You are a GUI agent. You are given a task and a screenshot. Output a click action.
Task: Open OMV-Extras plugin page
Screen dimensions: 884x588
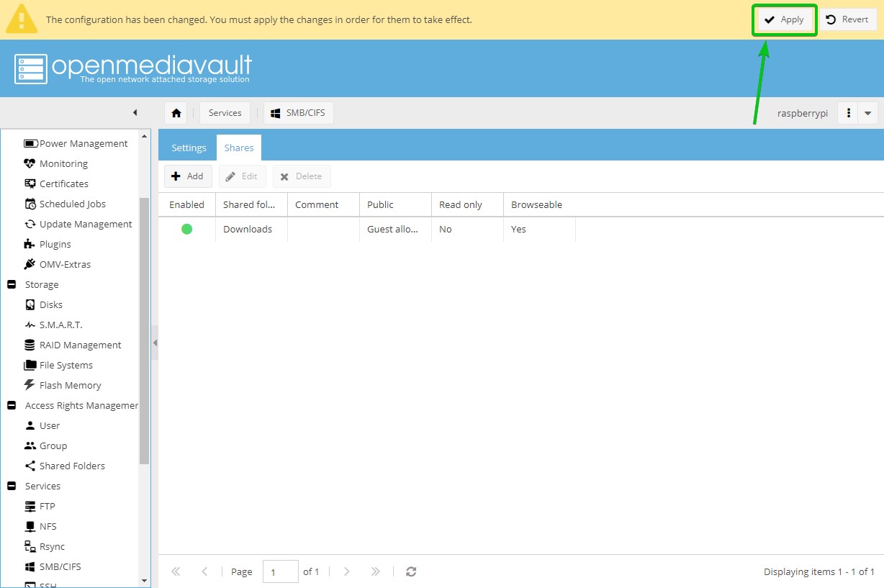click(x=65, y=264)
